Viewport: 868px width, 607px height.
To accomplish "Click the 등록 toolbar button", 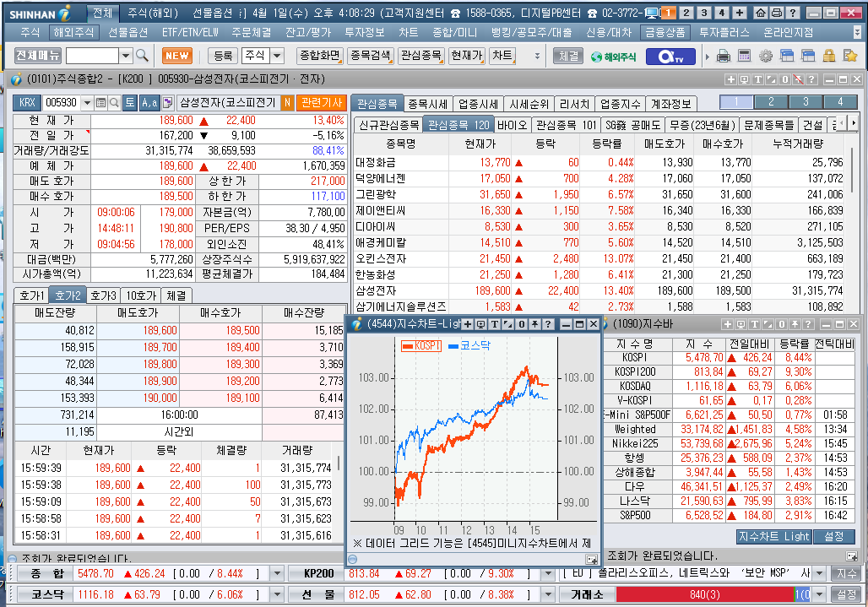I will pyautogui.click(x=223, y=56).
